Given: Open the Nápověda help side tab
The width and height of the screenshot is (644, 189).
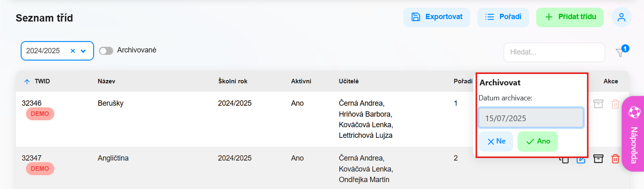Looking at the screenshot, I should click(633, 134).
